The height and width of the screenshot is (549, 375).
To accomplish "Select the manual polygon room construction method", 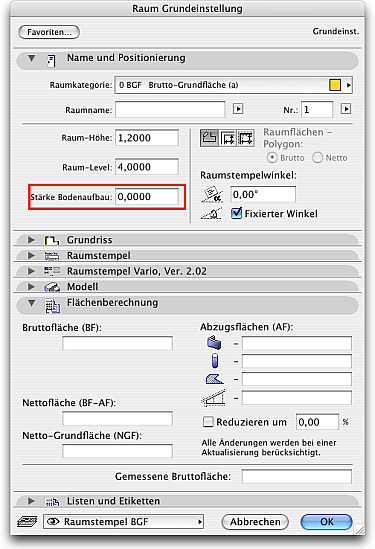I will 209,138.
